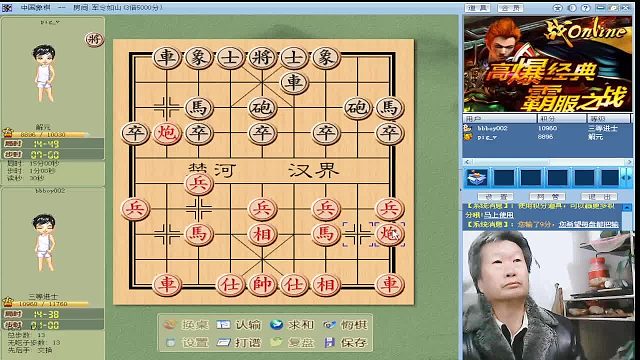Select the black 砲 beside the edge 馬
The image size is (640, 360).
(358, 108)
